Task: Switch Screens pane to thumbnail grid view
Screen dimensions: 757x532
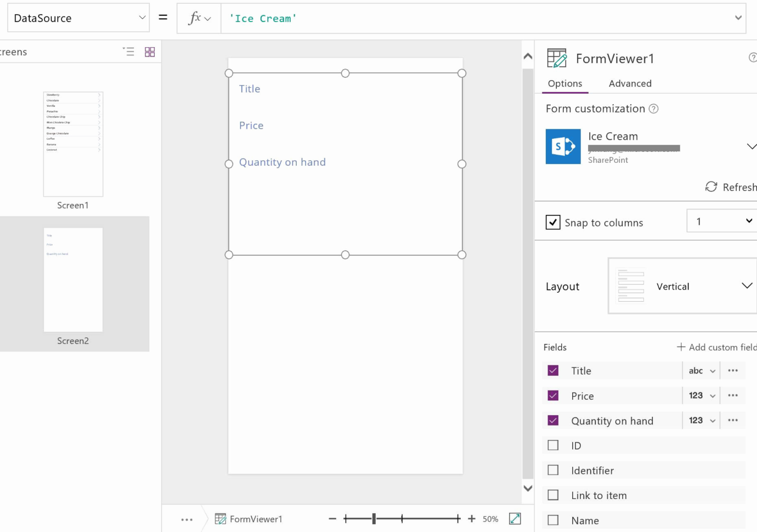Action: [150, 52]
